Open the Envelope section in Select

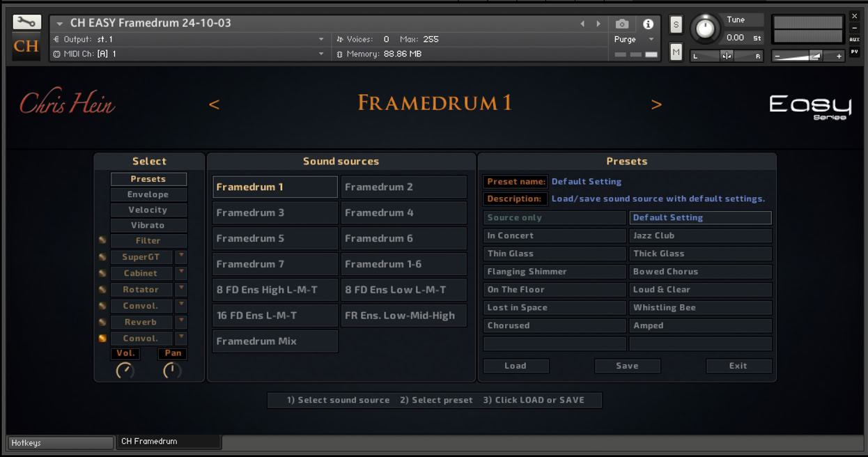point(148,194)
